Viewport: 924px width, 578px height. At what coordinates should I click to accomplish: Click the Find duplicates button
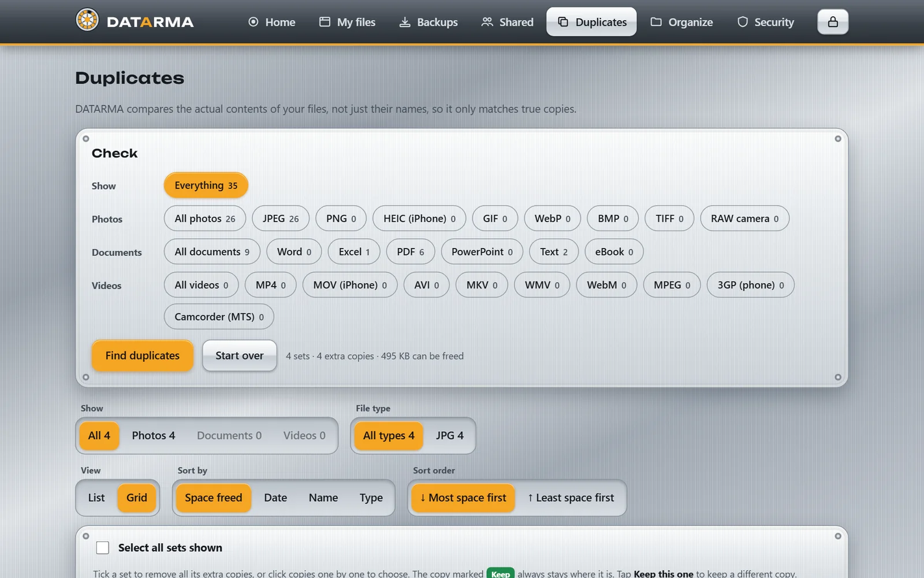[143, 355]
